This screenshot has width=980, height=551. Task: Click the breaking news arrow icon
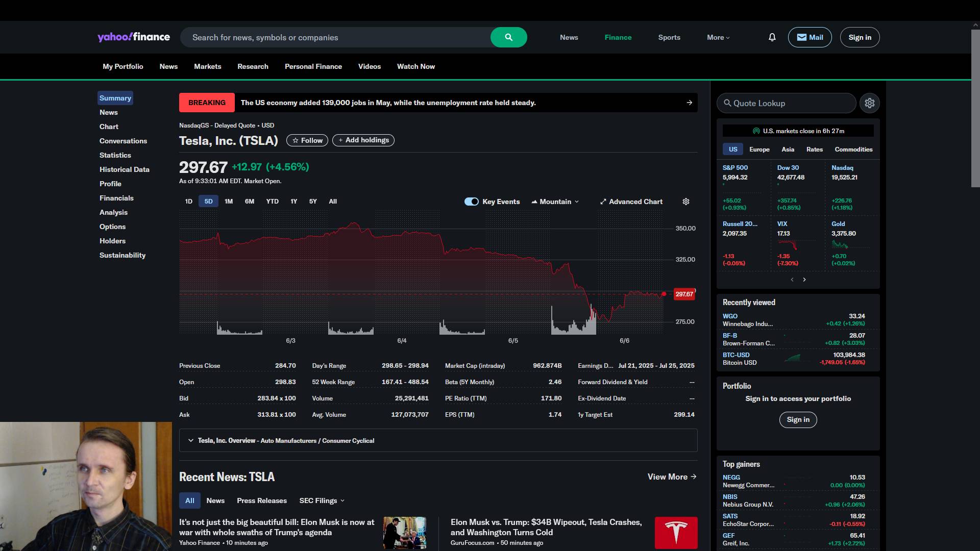click(689, 103)
